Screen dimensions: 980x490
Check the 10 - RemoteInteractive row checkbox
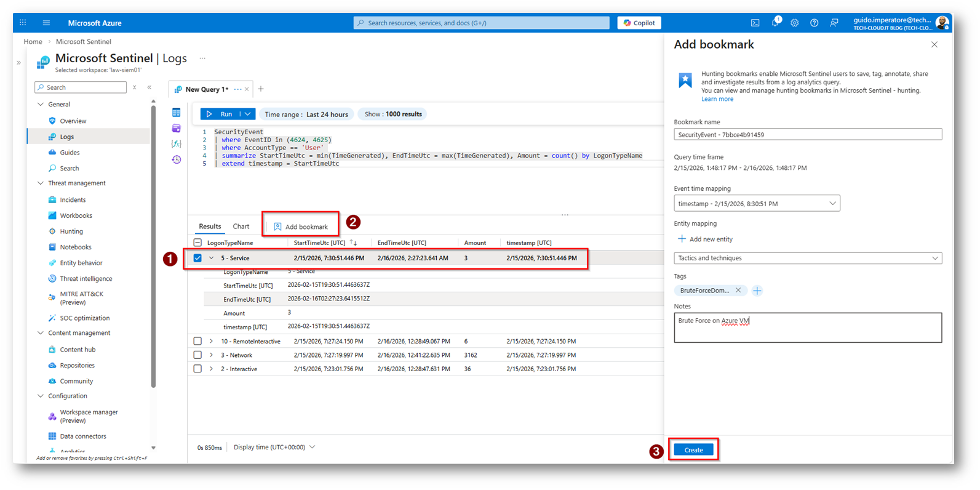pos(197,341)
